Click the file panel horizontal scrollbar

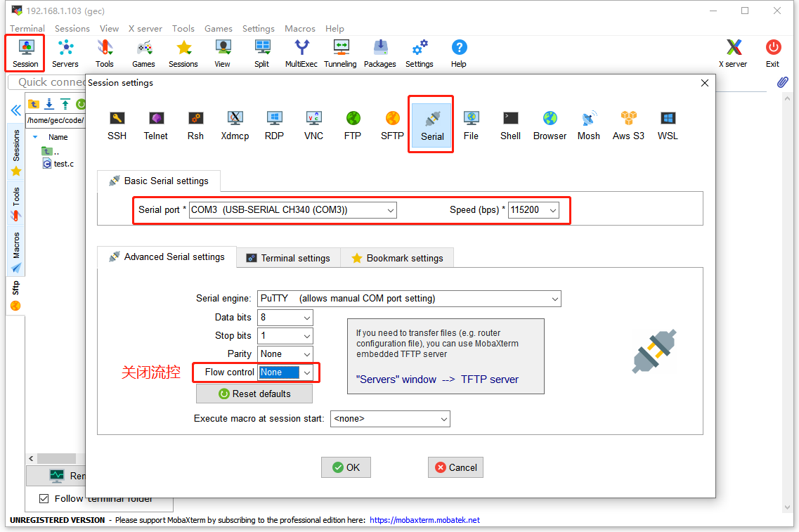click(x=55, y=458)
